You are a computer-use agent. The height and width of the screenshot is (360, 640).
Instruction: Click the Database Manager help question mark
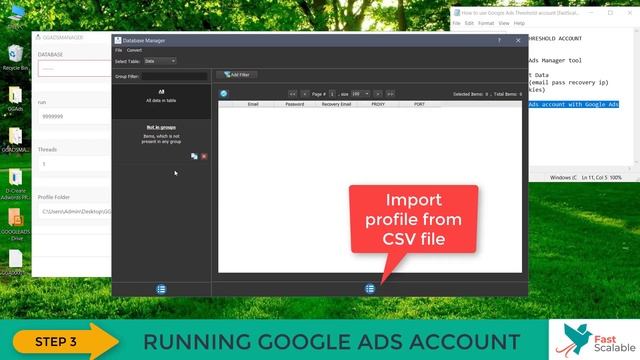click(499, 40)
